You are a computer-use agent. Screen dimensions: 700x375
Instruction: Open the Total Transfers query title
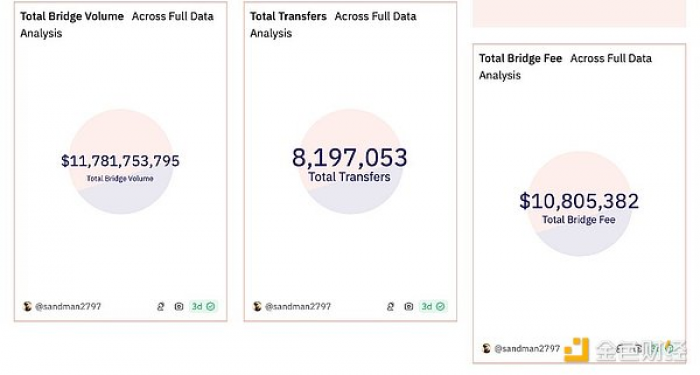click(288, 17)
